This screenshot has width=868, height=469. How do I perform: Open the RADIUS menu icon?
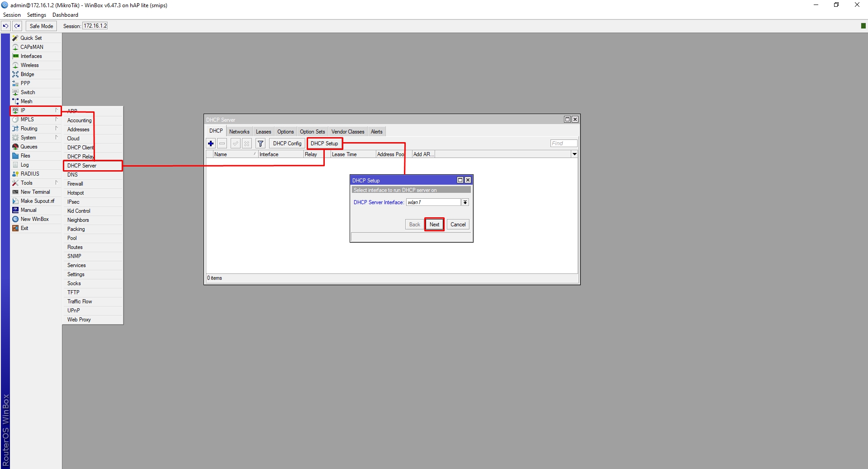(15, 174)
